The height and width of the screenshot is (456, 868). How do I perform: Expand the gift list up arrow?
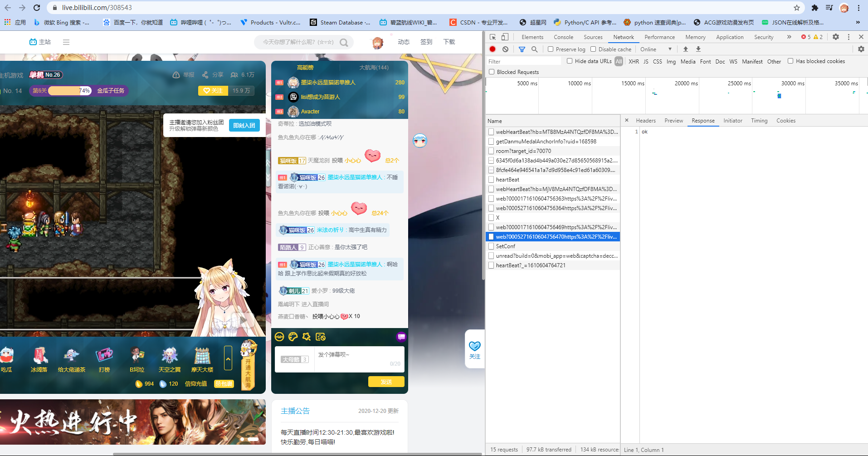click(228, 358)
